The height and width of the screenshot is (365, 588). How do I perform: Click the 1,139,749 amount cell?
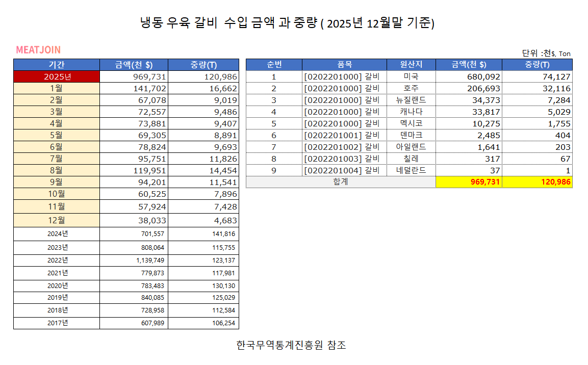click(x=134, y=260)
